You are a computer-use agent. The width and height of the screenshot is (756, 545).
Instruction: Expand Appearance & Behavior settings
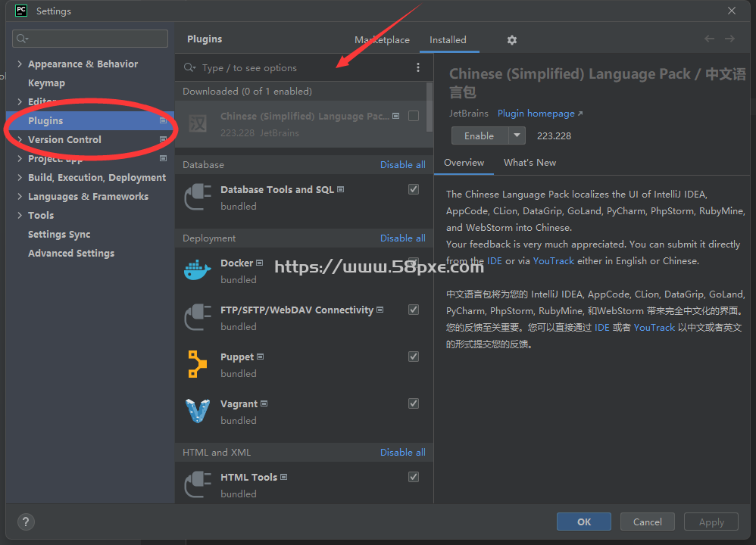(20, 64)
